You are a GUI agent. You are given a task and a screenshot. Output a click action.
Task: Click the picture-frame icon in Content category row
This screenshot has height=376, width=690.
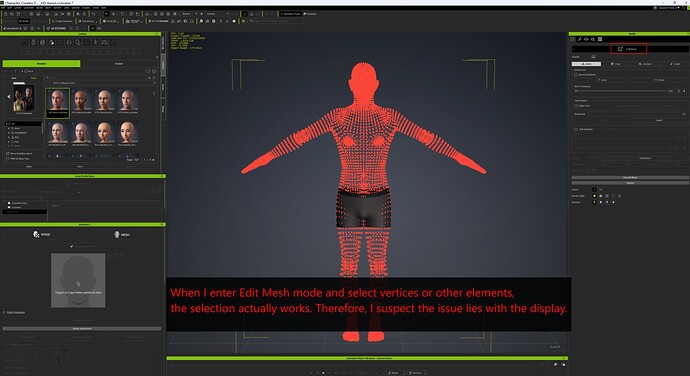104,42
